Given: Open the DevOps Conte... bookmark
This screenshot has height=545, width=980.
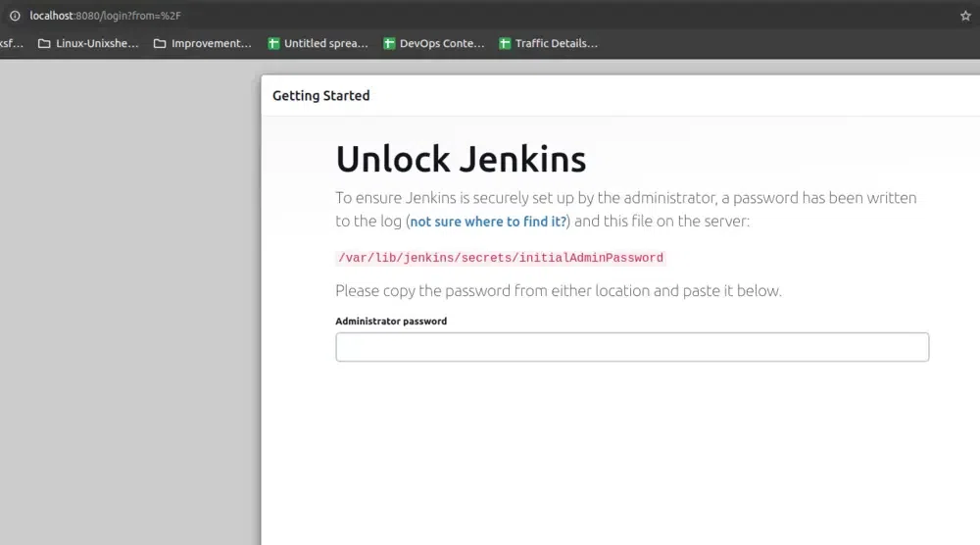Looking at the screenshot, I should tap(434, 43).
